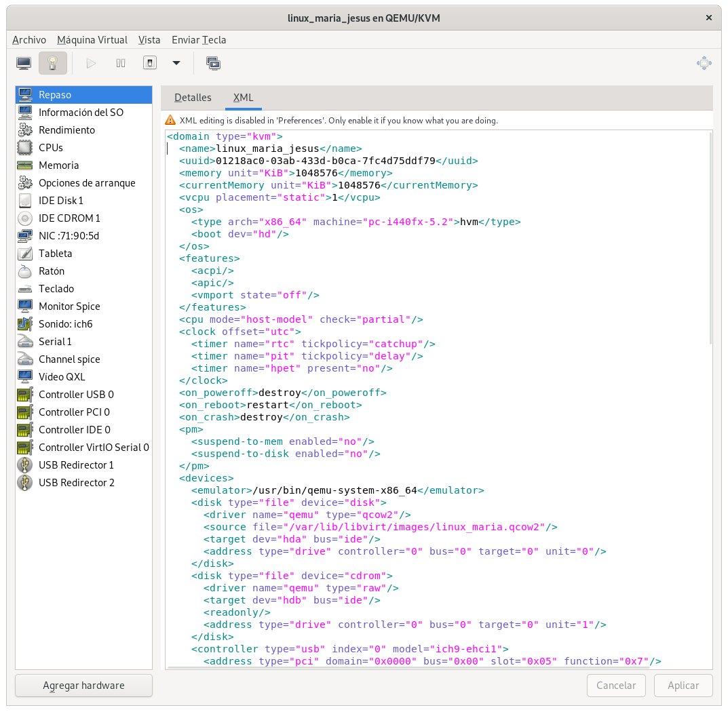Click the shutdown power button
This screenshot has width=728, height=712.
point(150,63)
